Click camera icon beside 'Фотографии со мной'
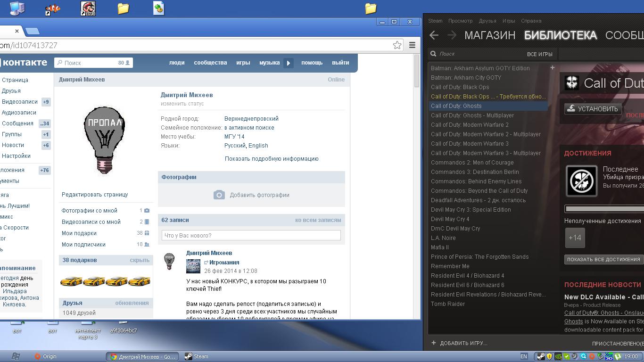 click(147, 211)
